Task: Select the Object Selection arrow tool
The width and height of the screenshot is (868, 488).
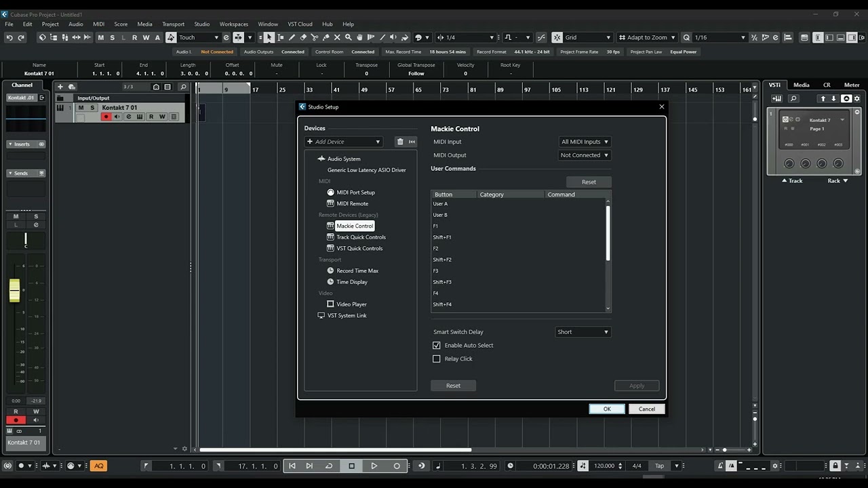Action: [269, 37]
